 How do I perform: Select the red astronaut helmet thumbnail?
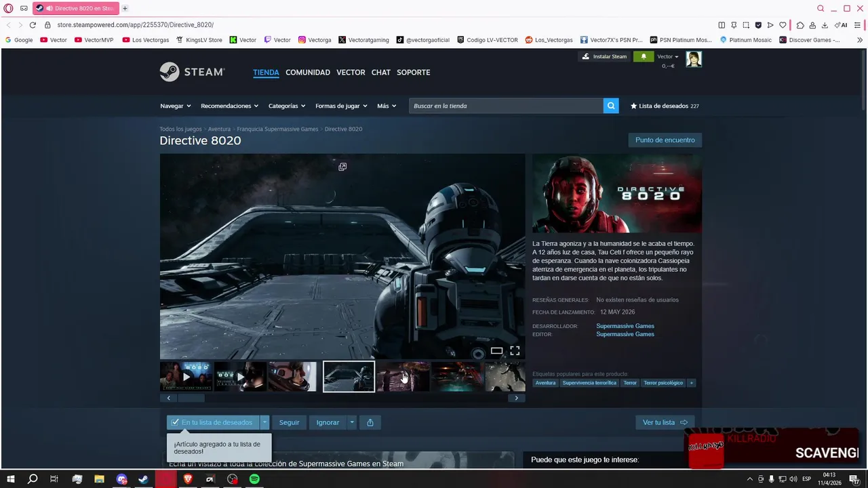[x=293, y=377]
